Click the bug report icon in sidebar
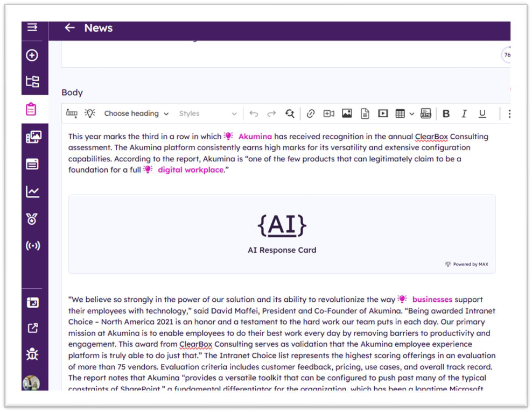 [x=32, y=354]
